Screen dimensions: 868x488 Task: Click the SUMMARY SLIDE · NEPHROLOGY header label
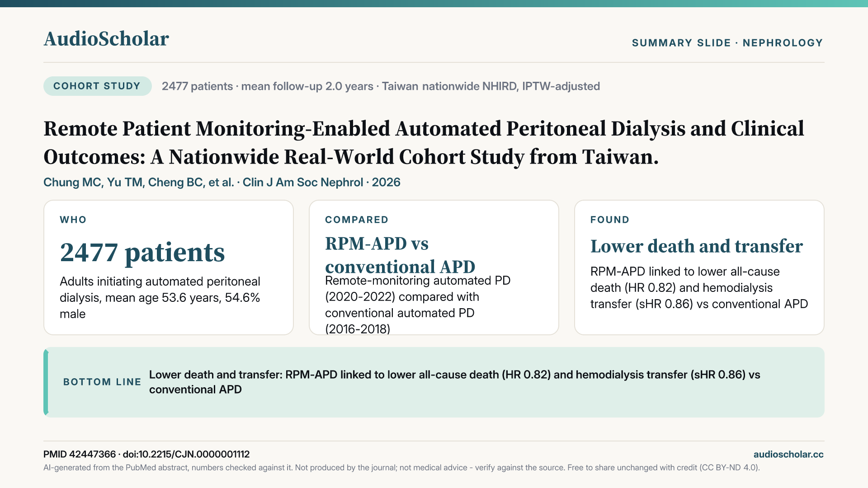727,43
